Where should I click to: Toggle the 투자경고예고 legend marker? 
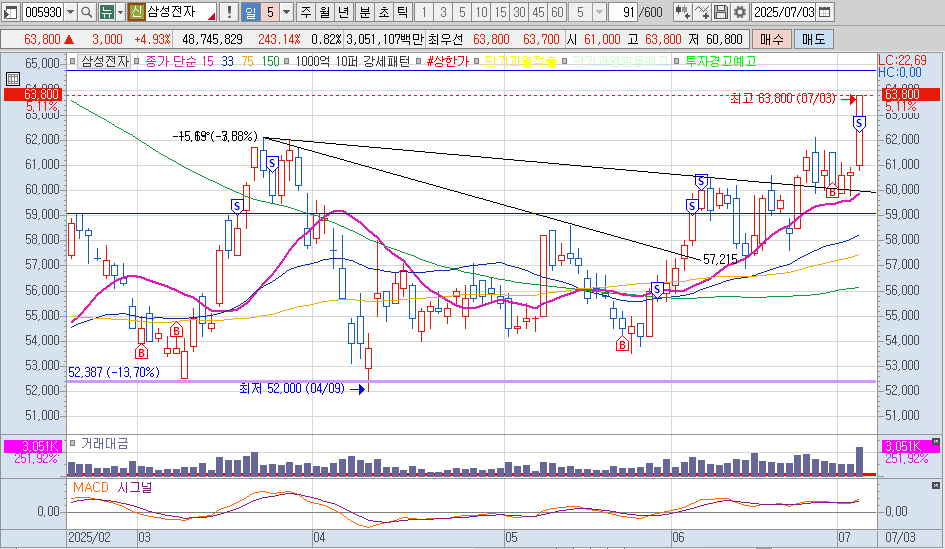(x=721, y=61)
